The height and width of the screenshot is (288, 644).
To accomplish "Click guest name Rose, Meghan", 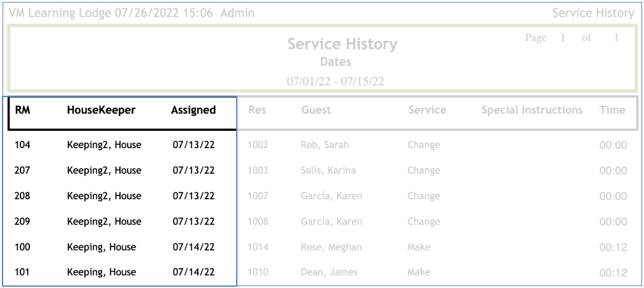I will click(x=331, y=247).
